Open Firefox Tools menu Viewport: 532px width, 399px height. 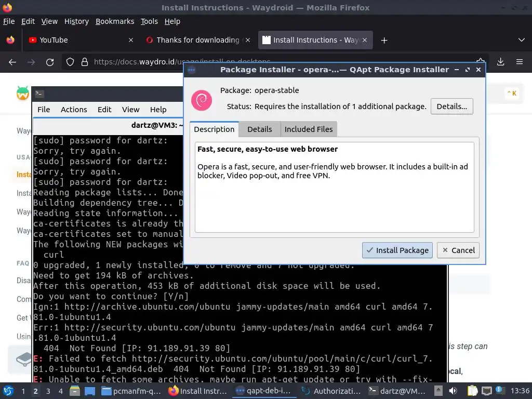coord(149,21)
